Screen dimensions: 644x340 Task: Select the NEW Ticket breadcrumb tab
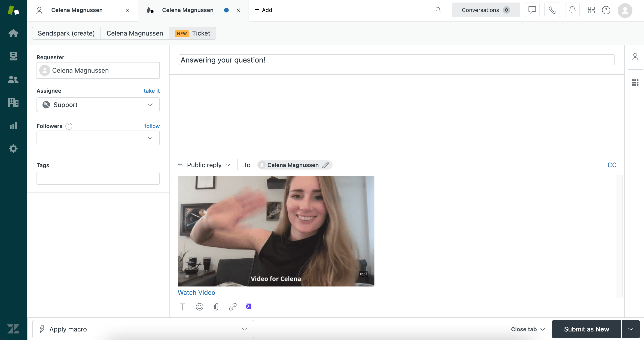192,33
